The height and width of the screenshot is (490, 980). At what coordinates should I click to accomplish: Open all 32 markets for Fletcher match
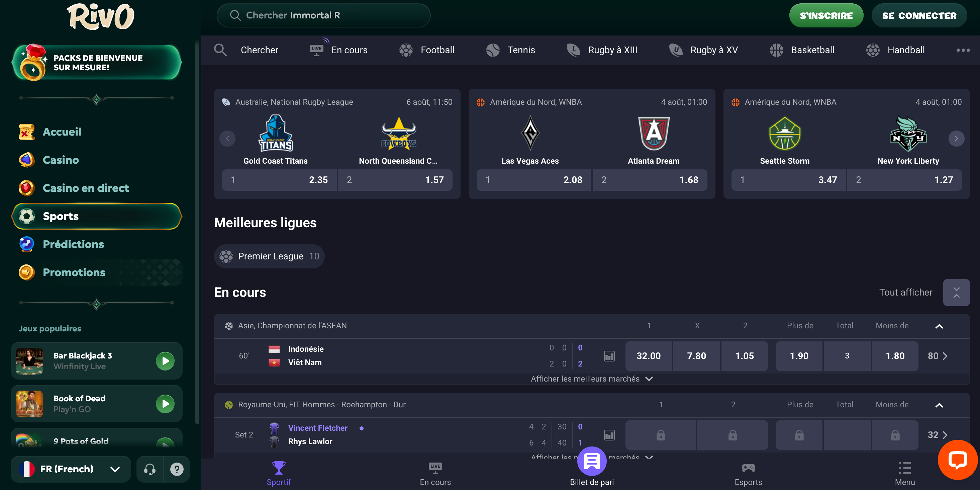pos(938,435)
